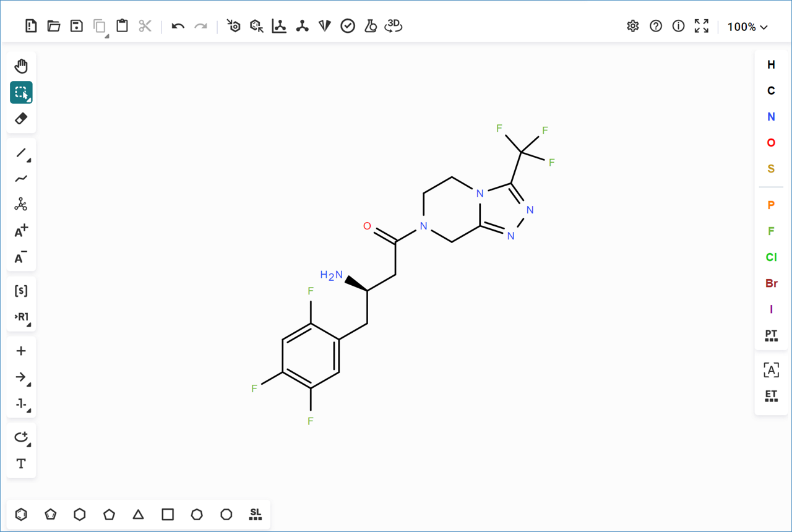
Task: Select the Charge Plus tool
Action: pos(21,231)
